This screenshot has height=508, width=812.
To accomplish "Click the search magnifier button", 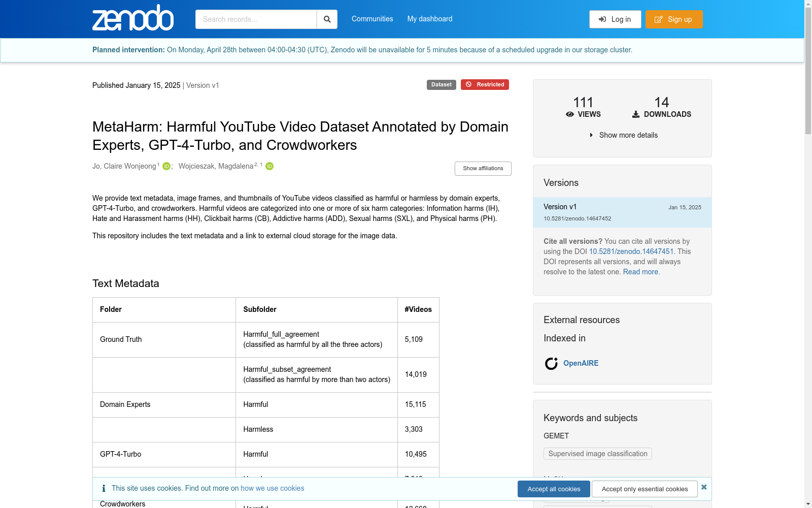I will 327,19.
